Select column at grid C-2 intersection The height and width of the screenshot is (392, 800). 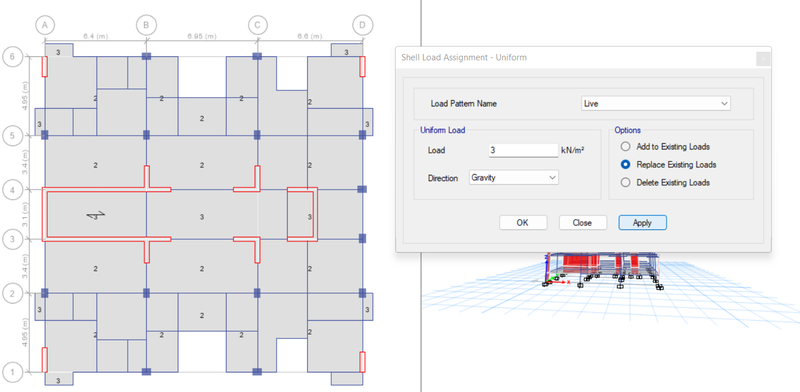click(x=257, y=293)
